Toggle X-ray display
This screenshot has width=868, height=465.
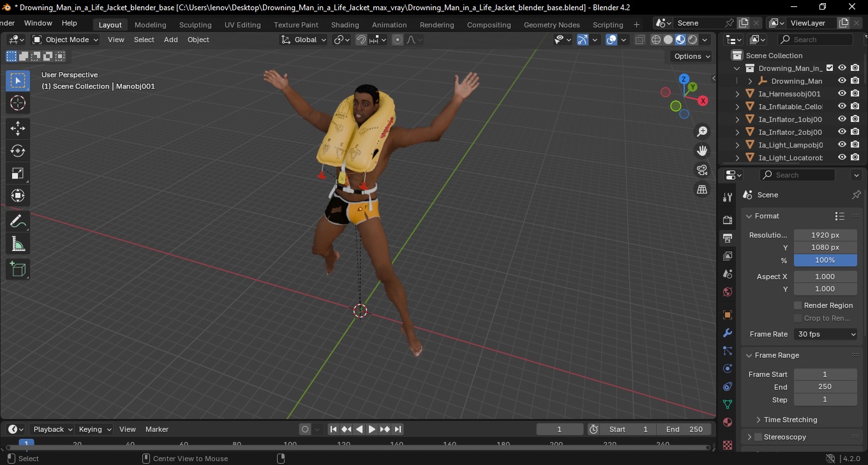click(x=640, y=40)
